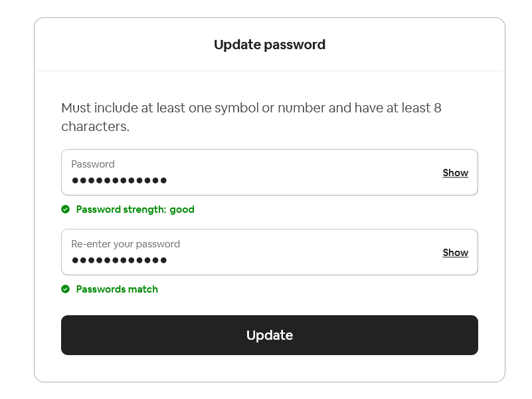Select the 'Password strength: good' message

(135, 209)
